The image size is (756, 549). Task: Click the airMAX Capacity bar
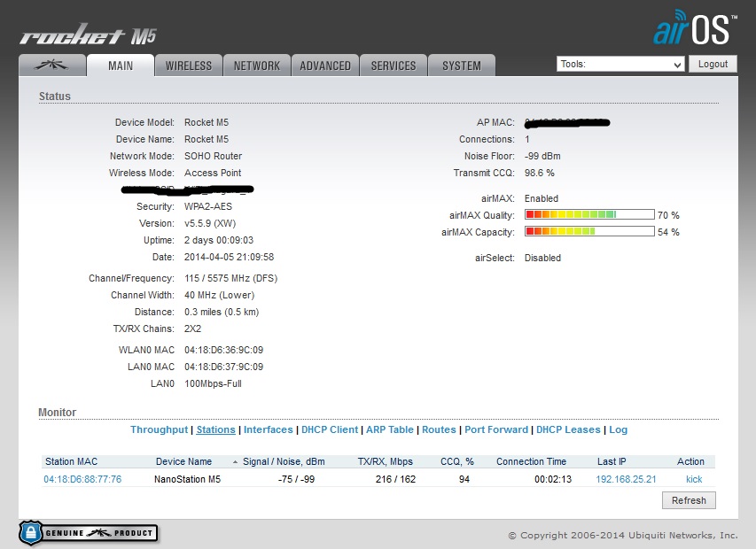[x=589, y=231]
